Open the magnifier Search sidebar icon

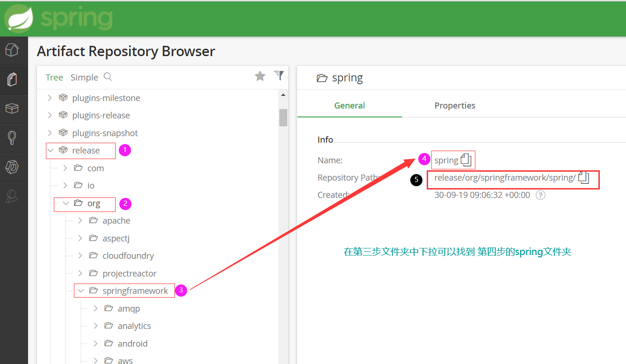[12, 138]
